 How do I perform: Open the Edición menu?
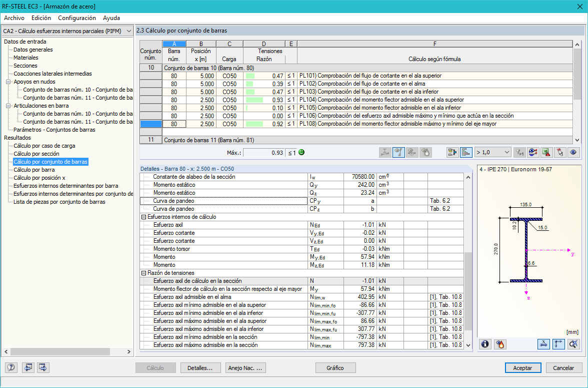[41, 18]
